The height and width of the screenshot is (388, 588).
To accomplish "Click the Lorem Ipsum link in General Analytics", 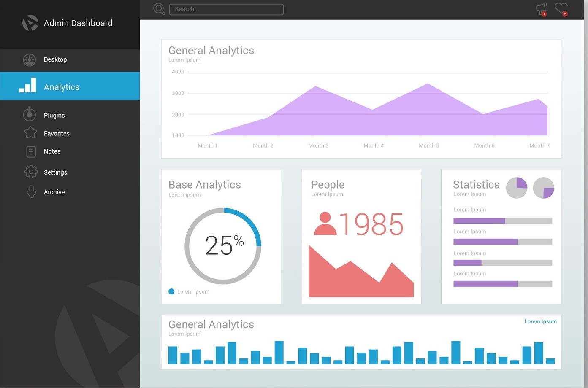I will tap(540, 321).
